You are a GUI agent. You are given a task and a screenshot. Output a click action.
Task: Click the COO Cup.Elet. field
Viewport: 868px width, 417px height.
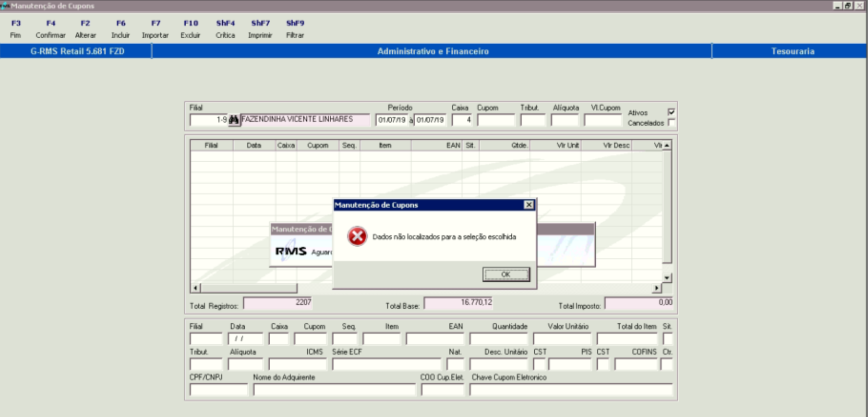tap(443, 390)
